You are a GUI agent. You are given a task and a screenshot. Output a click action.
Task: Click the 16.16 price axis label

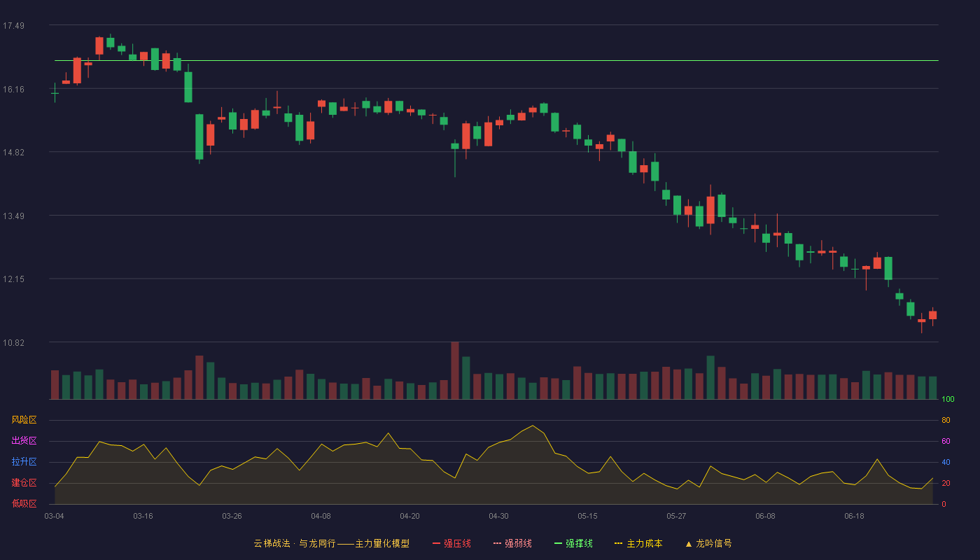point(13,90)
